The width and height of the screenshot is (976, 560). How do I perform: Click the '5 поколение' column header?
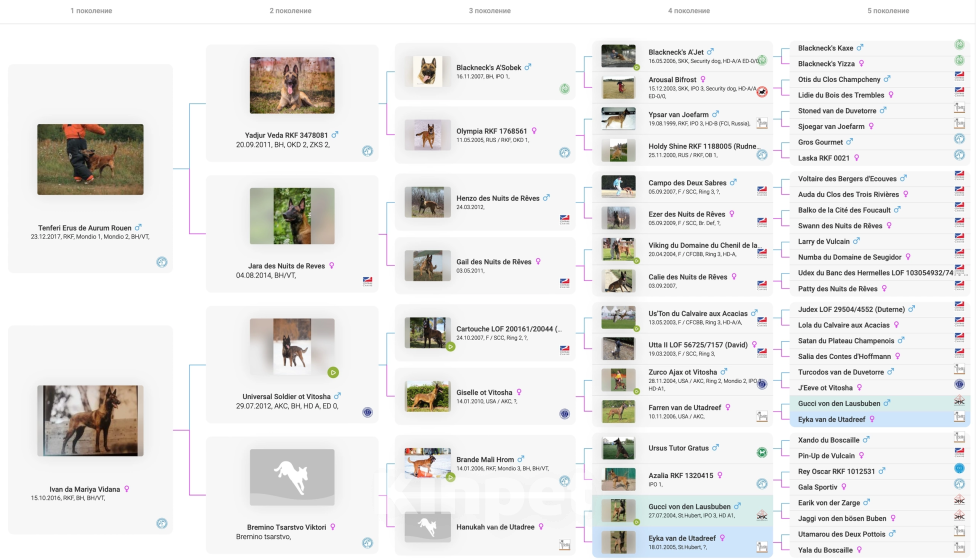pos(888,11)
